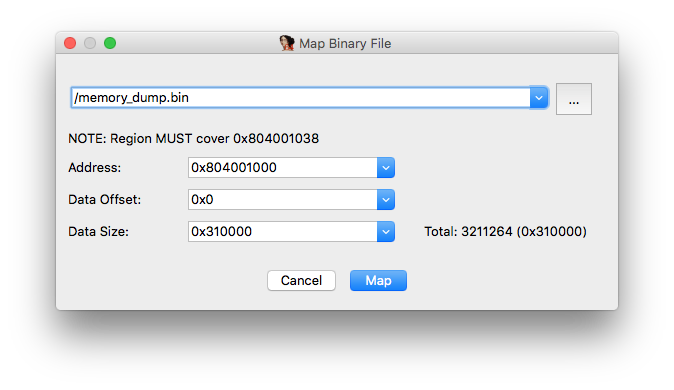Close the dialog with the red button
674x390 pixels.
70,43
